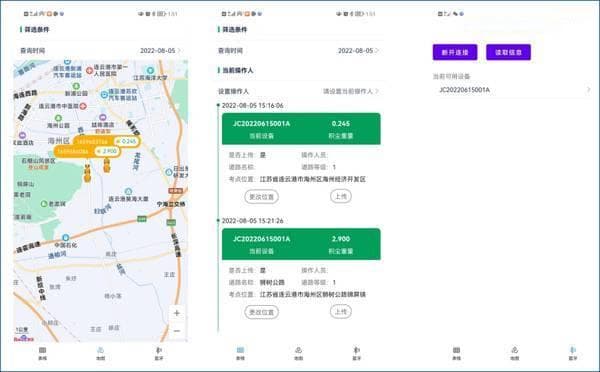Viewport: 600px width, 372px height.
Task: Select Bluetooth tab in right Bluetooth screen
Action: pos(573,354)
